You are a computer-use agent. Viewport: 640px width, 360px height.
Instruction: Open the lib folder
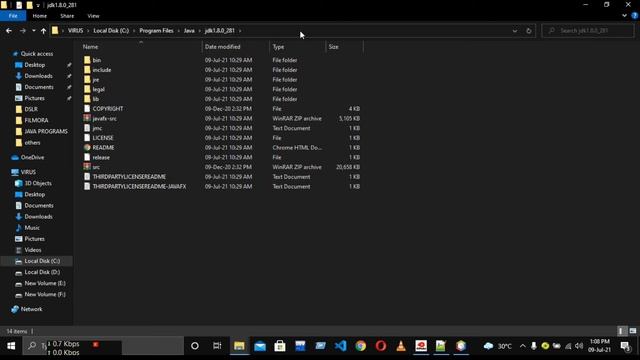coord(96,99)
